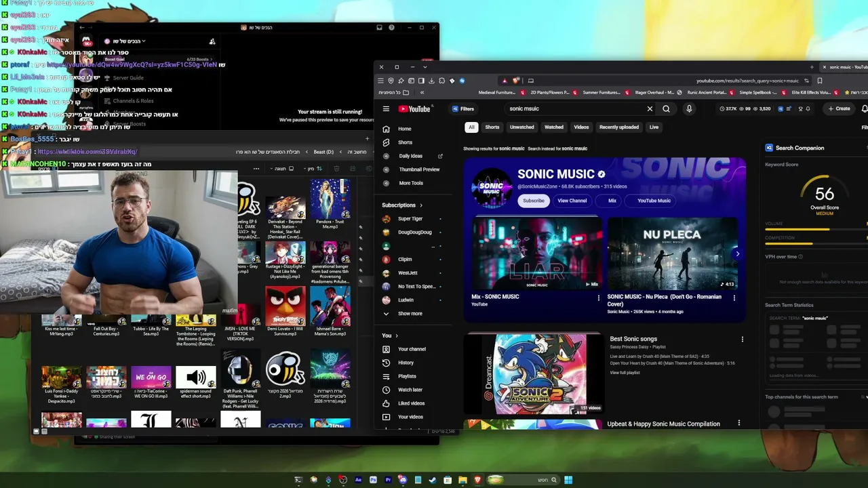Screen dimensions: 868x488
Task: Start voice search with the microphone icon
Action: [x=689, y=108]
